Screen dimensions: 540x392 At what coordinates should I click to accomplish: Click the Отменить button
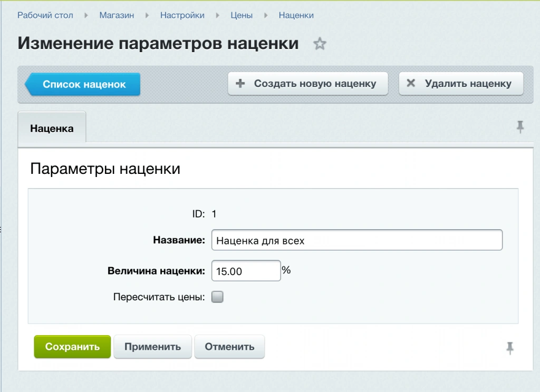click(229, 347)
